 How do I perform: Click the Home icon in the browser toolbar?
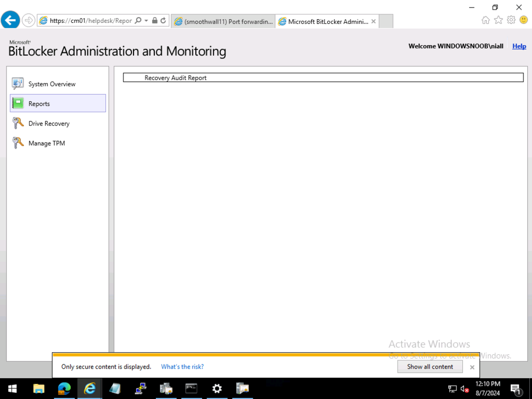point(486,20)
